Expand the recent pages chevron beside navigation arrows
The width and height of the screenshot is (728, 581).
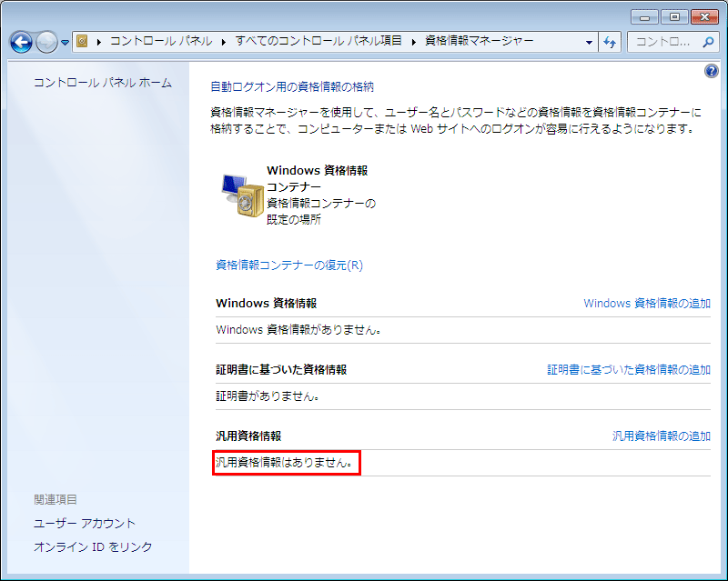(64, 41)
